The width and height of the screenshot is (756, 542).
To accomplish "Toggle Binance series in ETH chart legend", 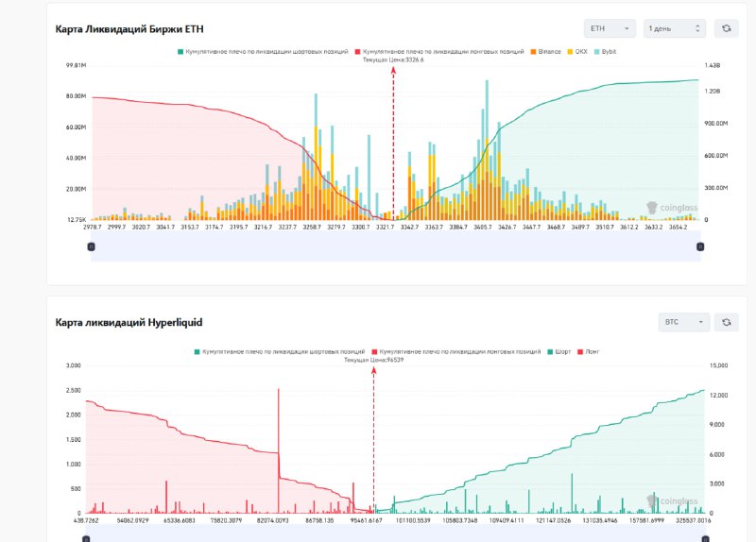I will [548, 51].
